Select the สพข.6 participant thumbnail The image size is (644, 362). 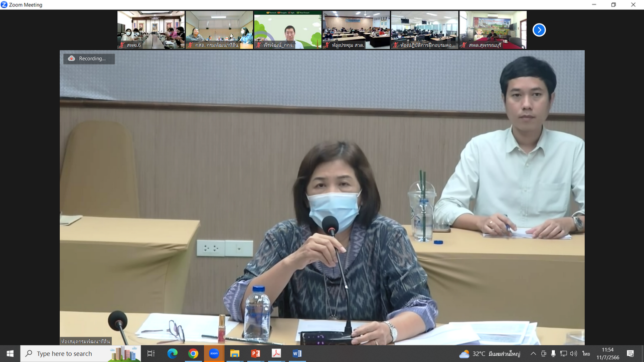coord(151,30)
